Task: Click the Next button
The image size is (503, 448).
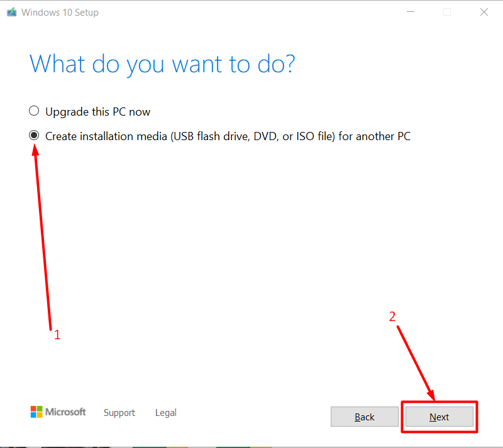Action: [x=439, y=417]
